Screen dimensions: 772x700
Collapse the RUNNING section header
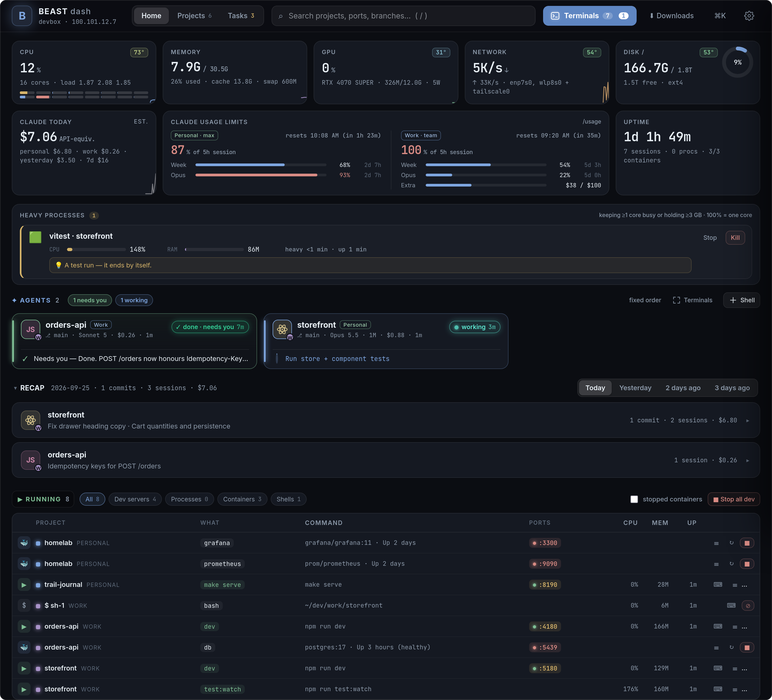(43, 499)
